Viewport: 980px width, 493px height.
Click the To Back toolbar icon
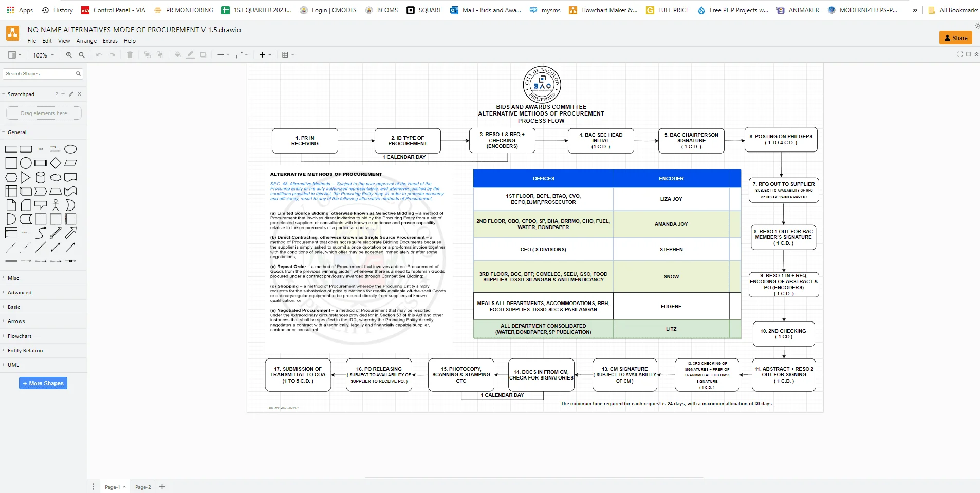tap(160, 55)
